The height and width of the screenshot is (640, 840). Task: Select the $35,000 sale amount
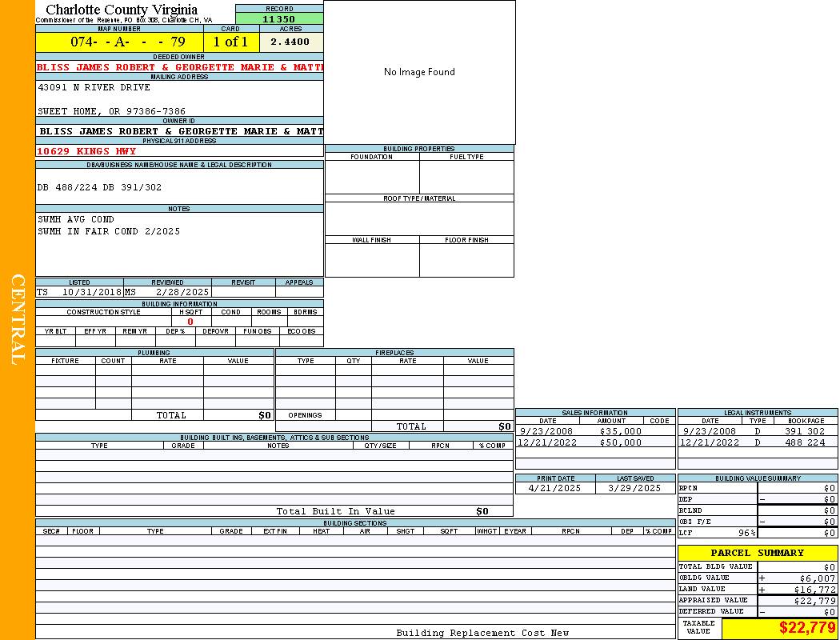(620, 431)
